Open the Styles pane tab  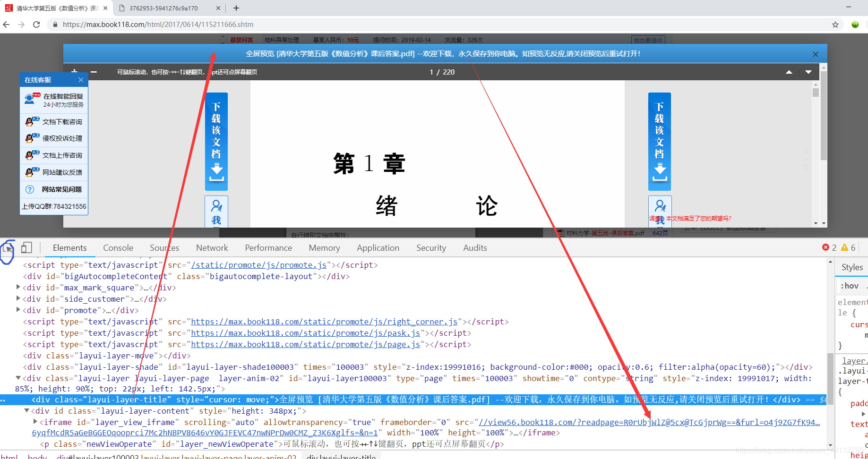(852, 267)
